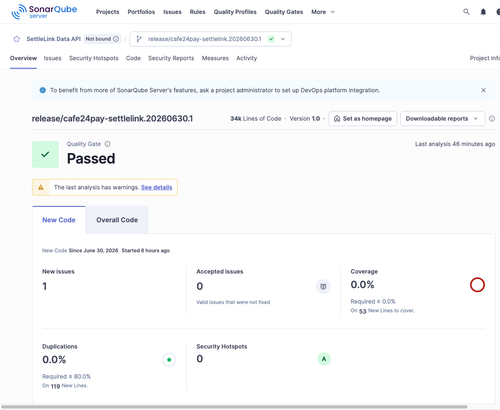
Task: Click the red coverage ring indicator
Action: tap(477, 285)
